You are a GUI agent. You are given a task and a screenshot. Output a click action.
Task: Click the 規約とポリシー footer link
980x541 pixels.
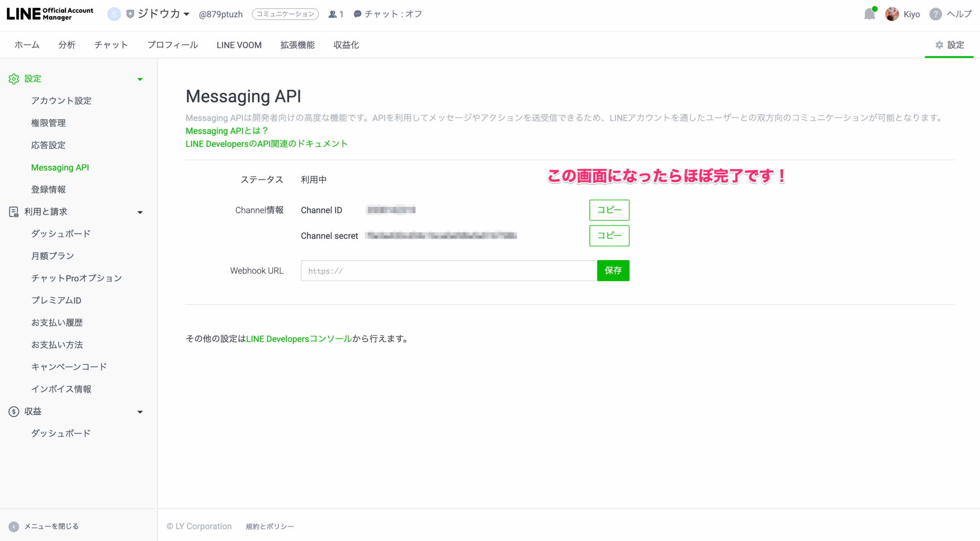point(270,526)
